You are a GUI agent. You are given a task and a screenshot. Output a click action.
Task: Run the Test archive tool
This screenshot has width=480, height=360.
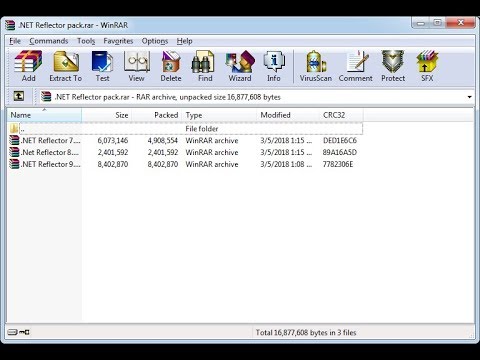pyautogui.click(x=102, y=66)
